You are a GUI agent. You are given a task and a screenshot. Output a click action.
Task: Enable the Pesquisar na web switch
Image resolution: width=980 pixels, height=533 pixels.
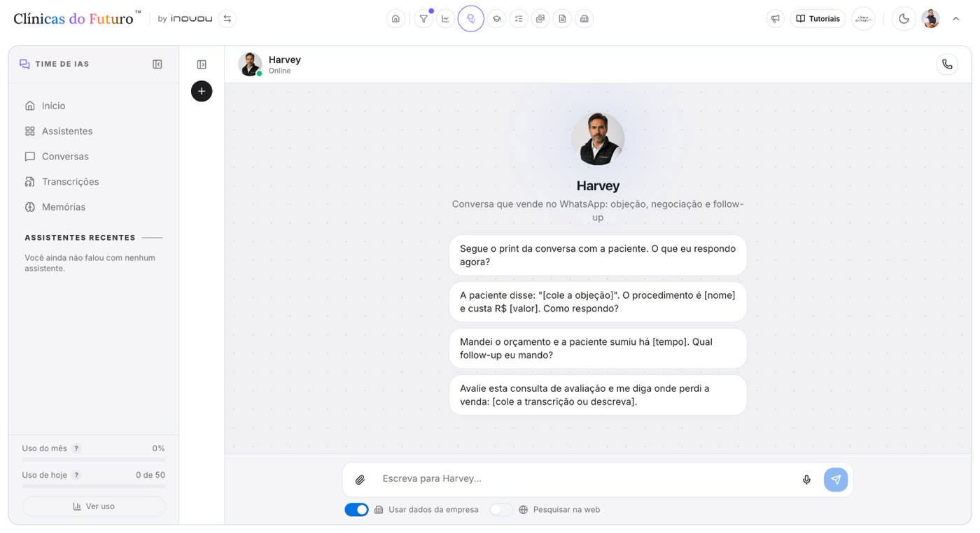501,510
